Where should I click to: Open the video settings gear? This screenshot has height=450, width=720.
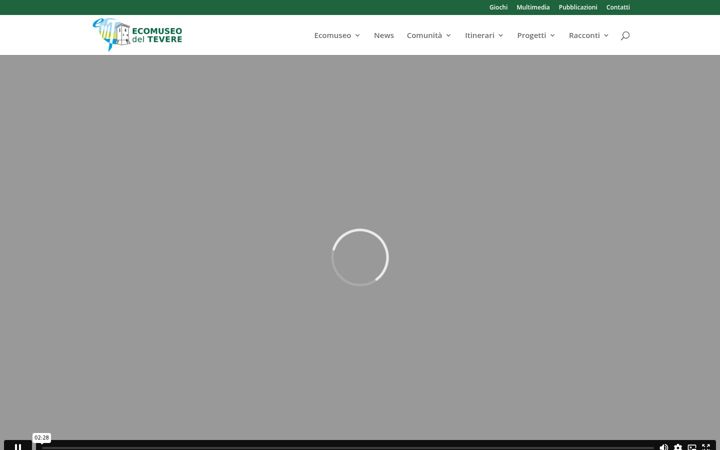[x=678, y=447]
